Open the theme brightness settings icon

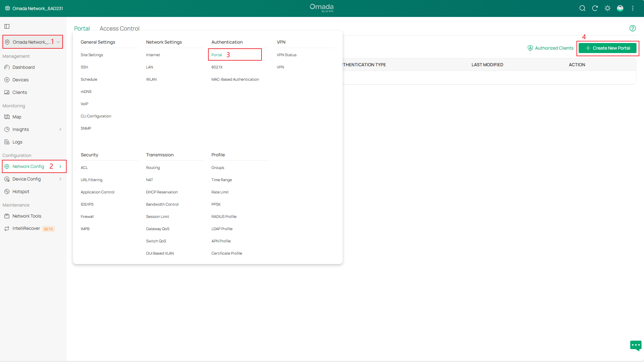(607, 8)
